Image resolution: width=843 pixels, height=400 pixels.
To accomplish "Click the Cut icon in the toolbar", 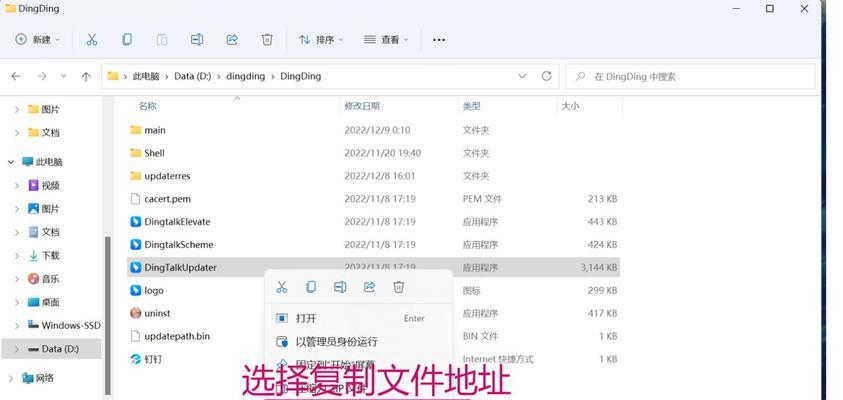I will pos(92,39).
